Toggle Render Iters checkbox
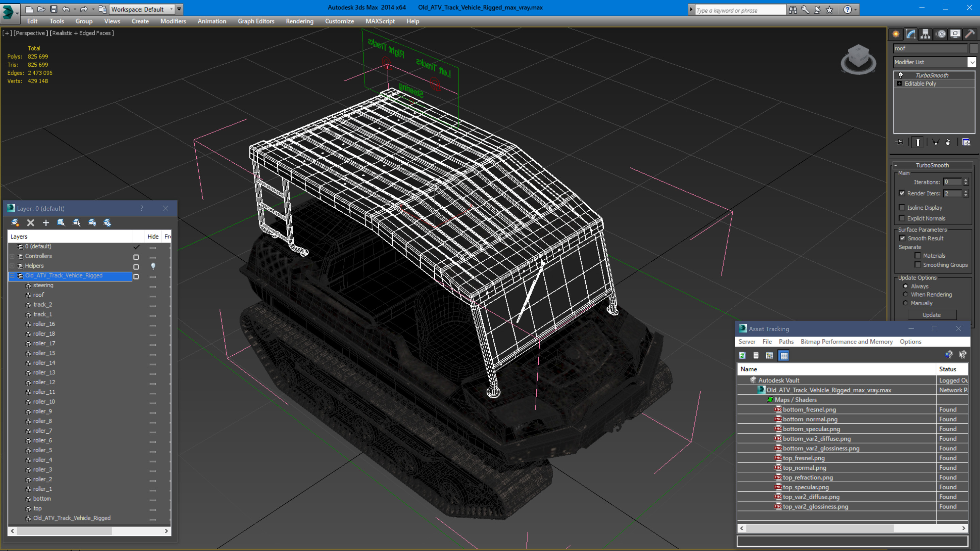The image size is (980, 551). pyautogui.click(x=902, y=193)
